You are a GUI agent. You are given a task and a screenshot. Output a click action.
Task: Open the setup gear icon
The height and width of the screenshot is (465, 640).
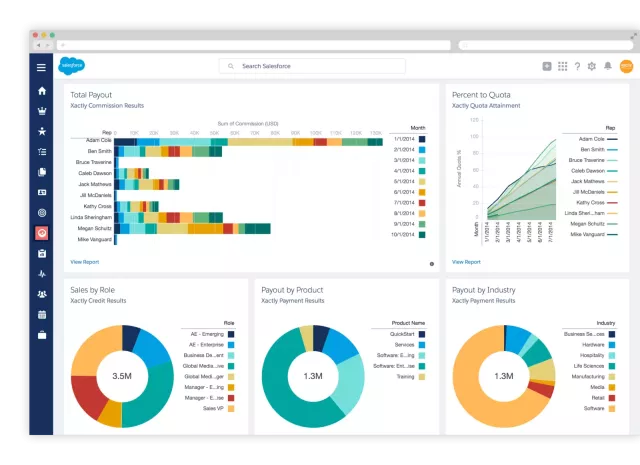click(x=592, y=66)
